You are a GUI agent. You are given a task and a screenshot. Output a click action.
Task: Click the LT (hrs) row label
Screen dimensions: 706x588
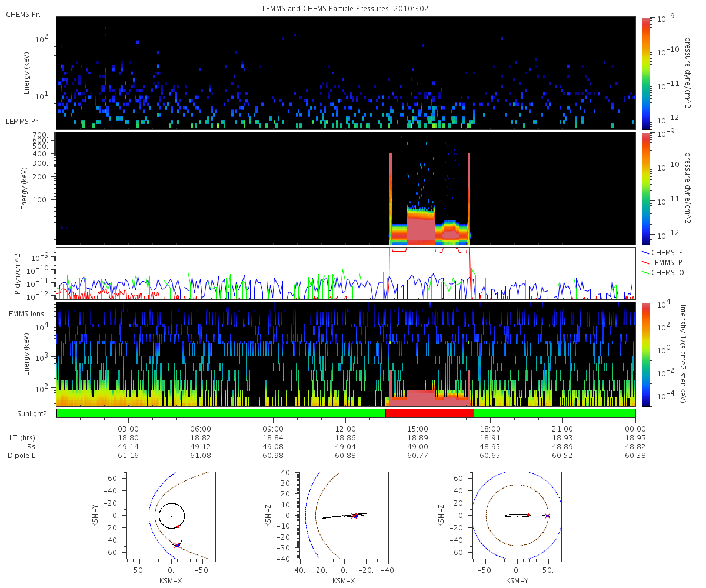point(24,439)
